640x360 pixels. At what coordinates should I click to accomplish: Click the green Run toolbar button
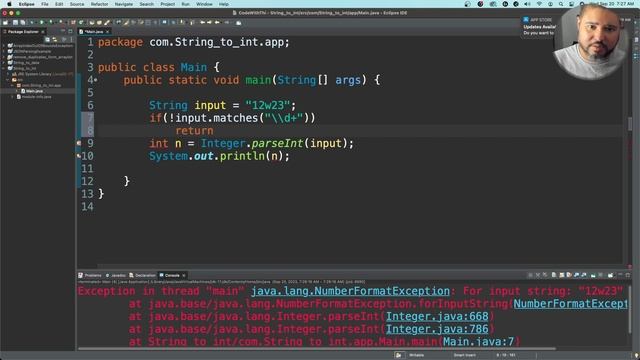pyautogui.click(x=42, y=22)
